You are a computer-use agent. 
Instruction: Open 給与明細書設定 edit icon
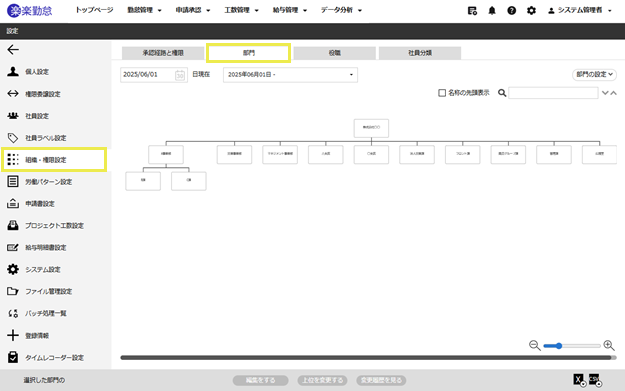pos(13,248)
